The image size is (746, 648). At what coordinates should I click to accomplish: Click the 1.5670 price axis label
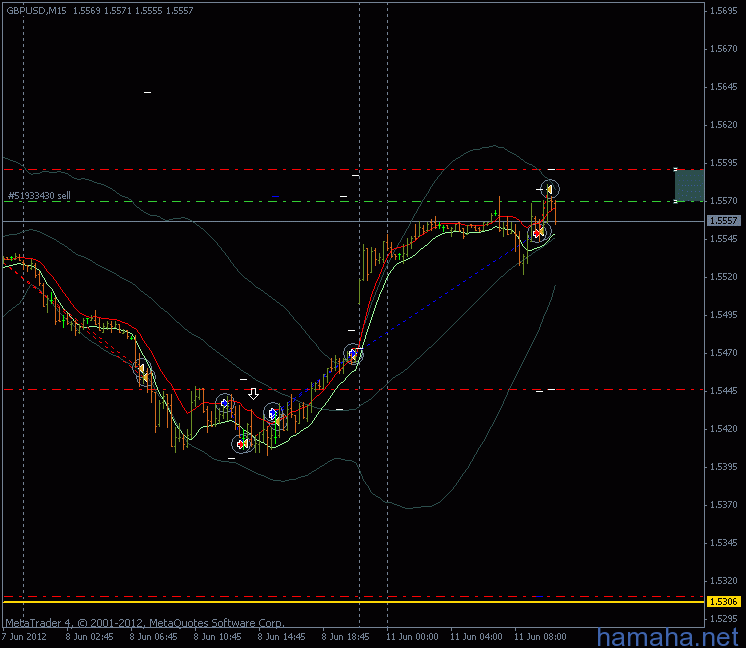(x=724, y=49)
